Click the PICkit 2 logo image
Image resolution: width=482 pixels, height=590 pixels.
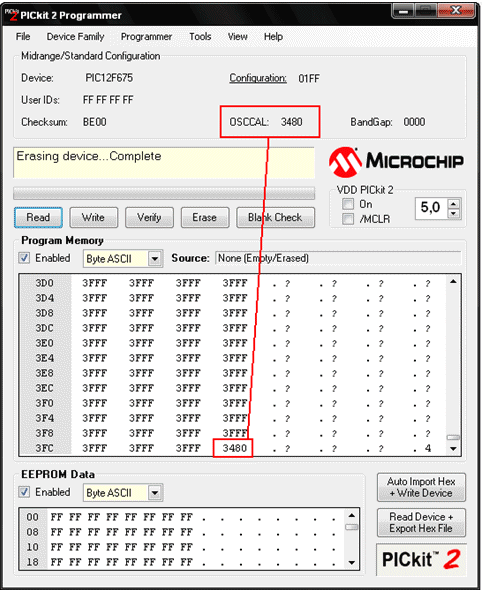coord(421,559)
